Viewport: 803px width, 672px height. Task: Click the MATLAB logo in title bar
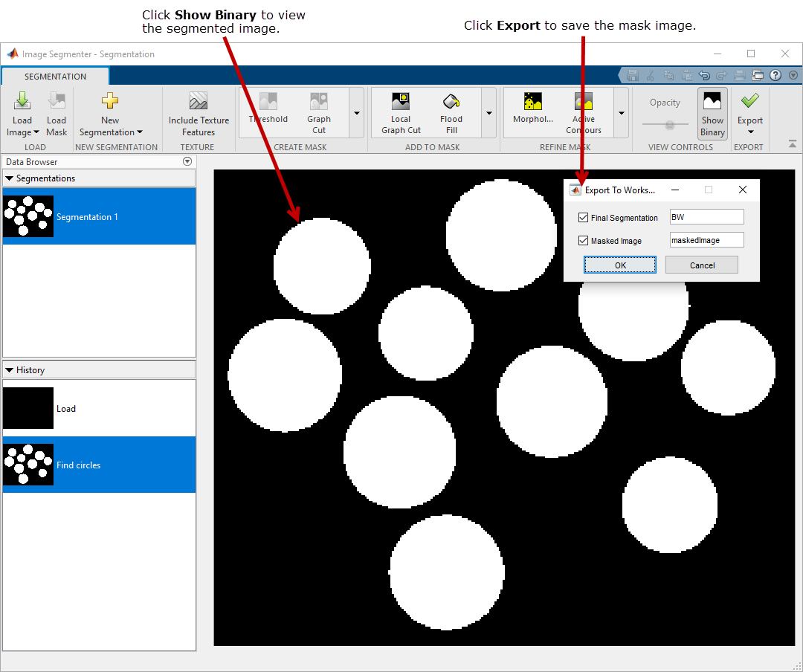pyautogui.click(x=13, y=54)
